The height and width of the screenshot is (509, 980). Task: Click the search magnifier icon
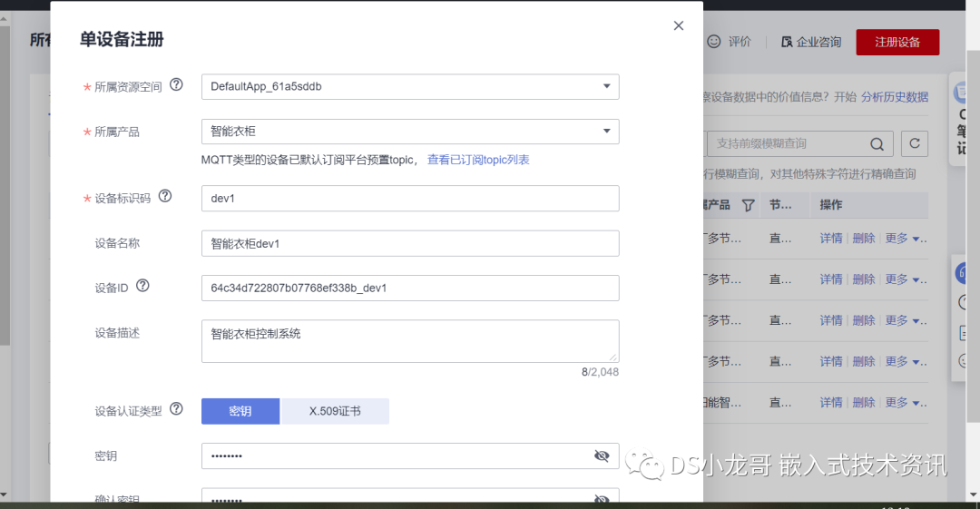877,144
